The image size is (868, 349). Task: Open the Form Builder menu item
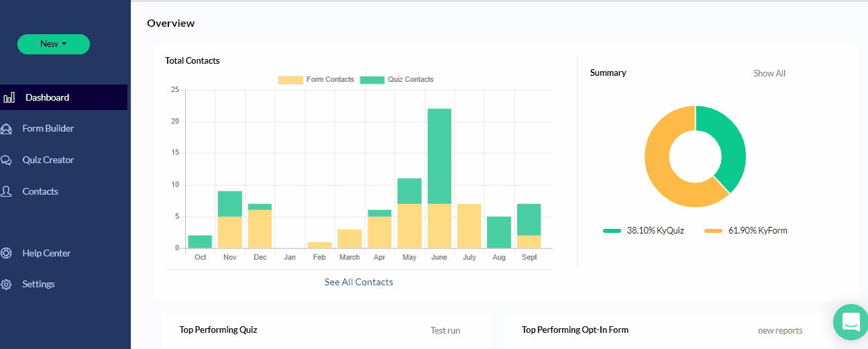click(48, 129)
